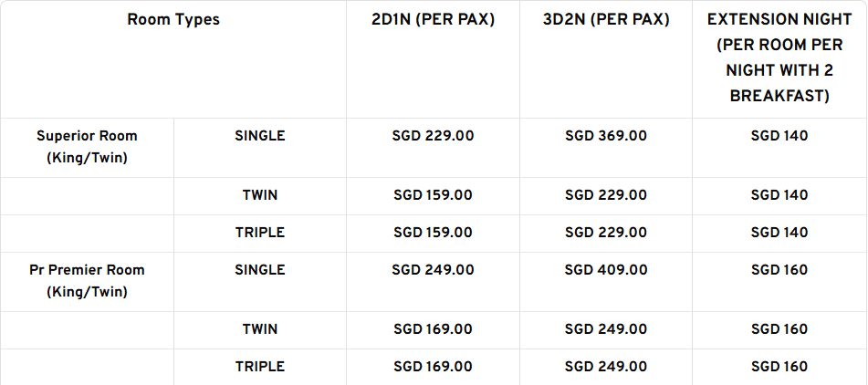This screenshot has height=385, width=868.
Task: Click the 3D2N (PER PAX) header
Action: click(606, 19)
